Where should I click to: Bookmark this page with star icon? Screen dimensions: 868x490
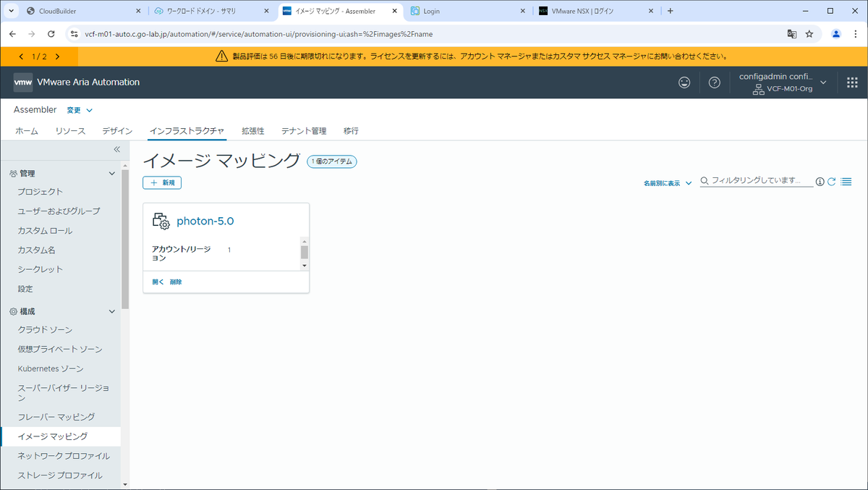tap(809, 34)
